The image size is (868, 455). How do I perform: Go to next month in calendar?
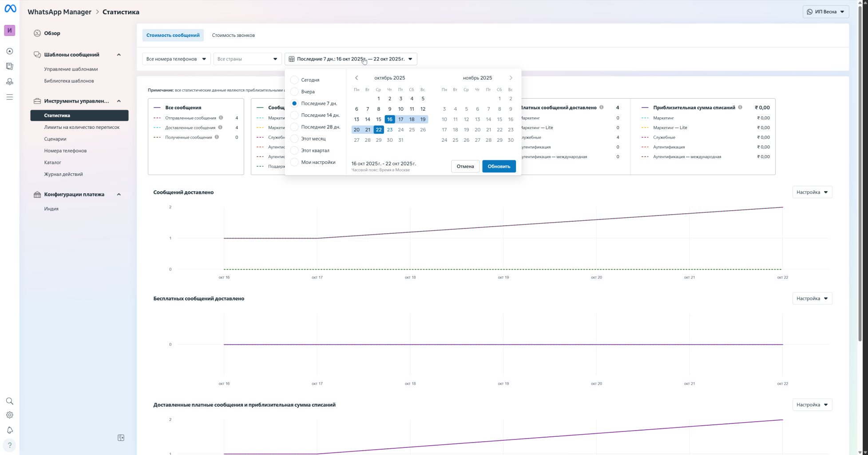click(x=511, y=78)
